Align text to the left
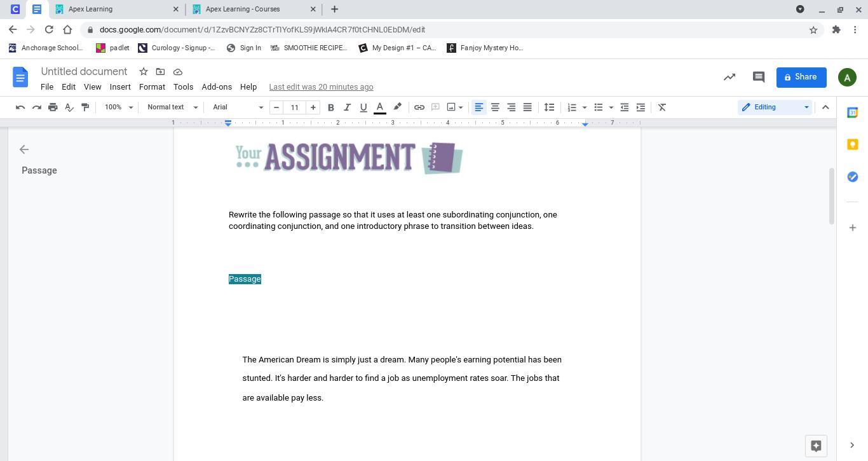Viewport: 868px width, 461px height. (479, 107)
